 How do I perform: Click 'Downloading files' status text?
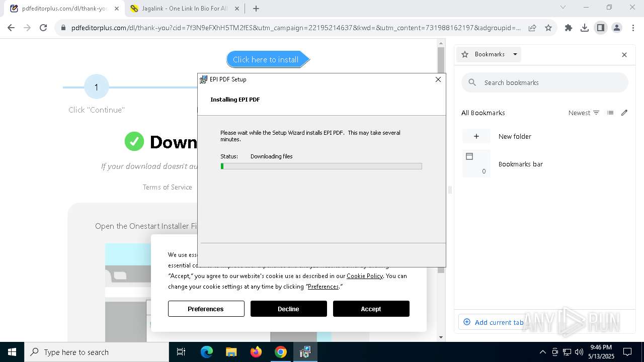272,156
